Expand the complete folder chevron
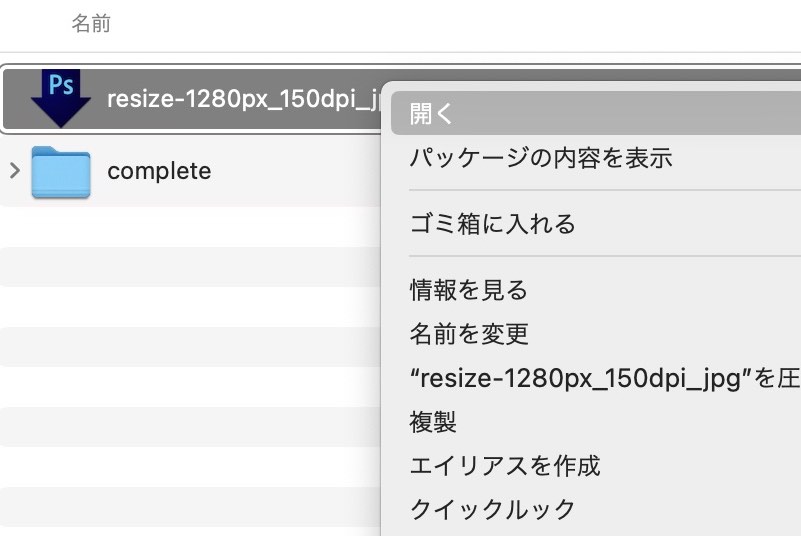The width and height of the screenshot is (801, 536). 14,171
